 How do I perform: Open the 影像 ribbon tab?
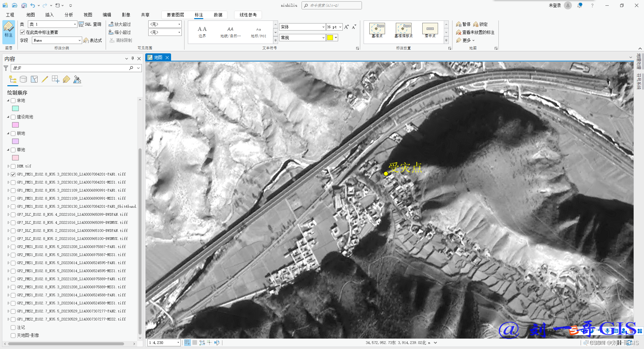coord(126,15)
